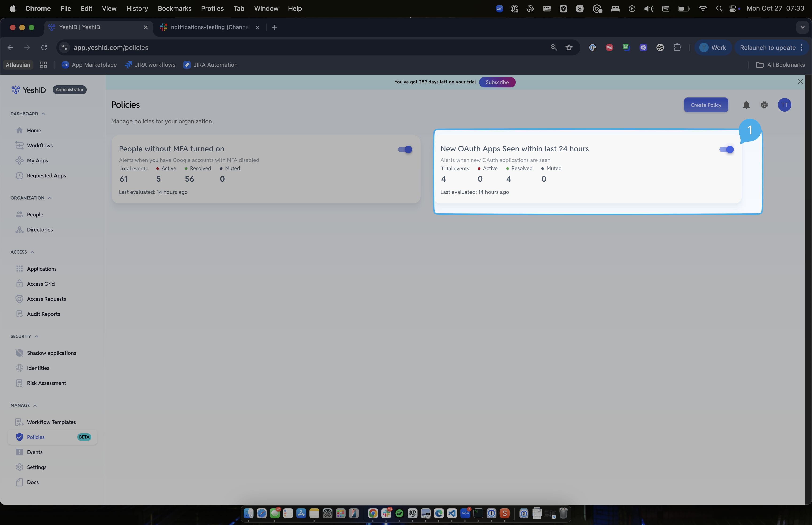
Task: Open the Bookmarks menu
Action: (x=175, y=8)
